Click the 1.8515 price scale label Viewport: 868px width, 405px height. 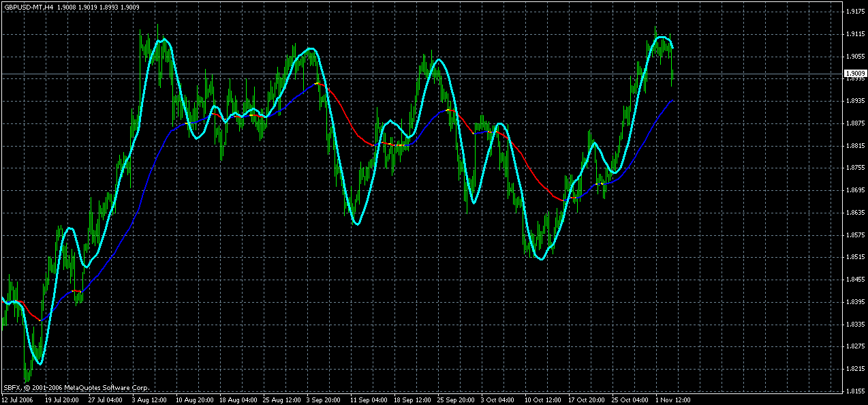point(855,257)
